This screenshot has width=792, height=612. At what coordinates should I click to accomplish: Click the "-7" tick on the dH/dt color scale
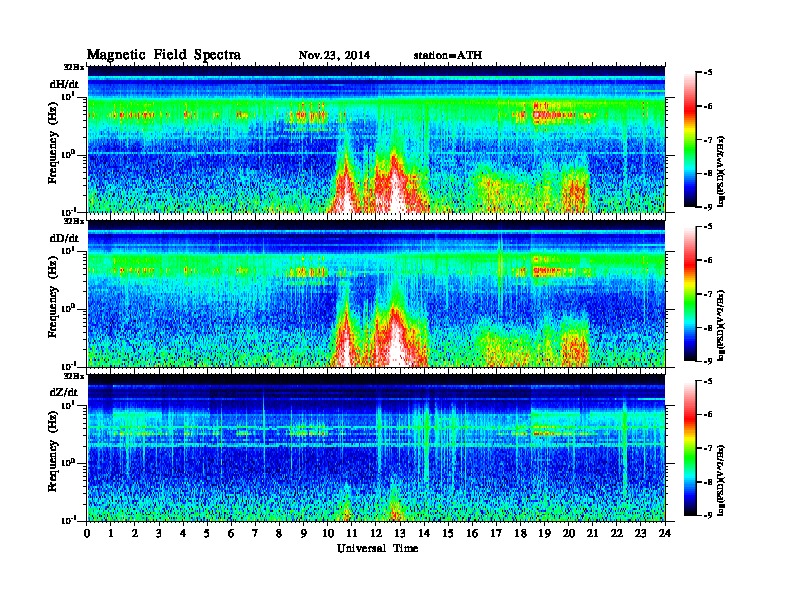707,140
